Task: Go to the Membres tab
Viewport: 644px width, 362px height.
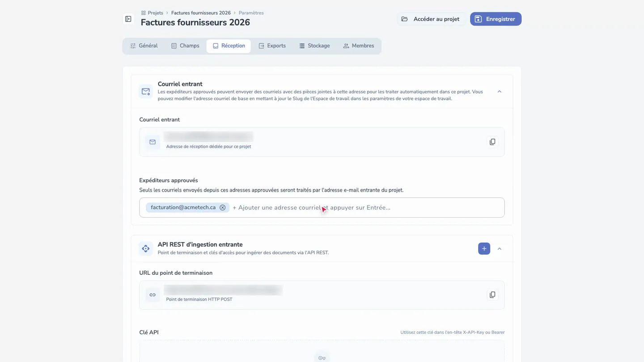Action: (x=358, y=46)
